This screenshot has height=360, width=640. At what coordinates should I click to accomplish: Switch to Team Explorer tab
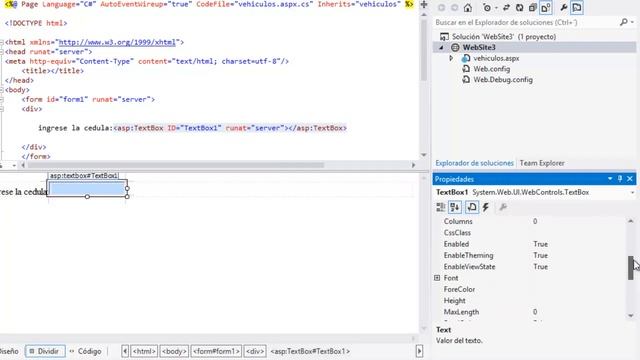click(x=542, y=163)
